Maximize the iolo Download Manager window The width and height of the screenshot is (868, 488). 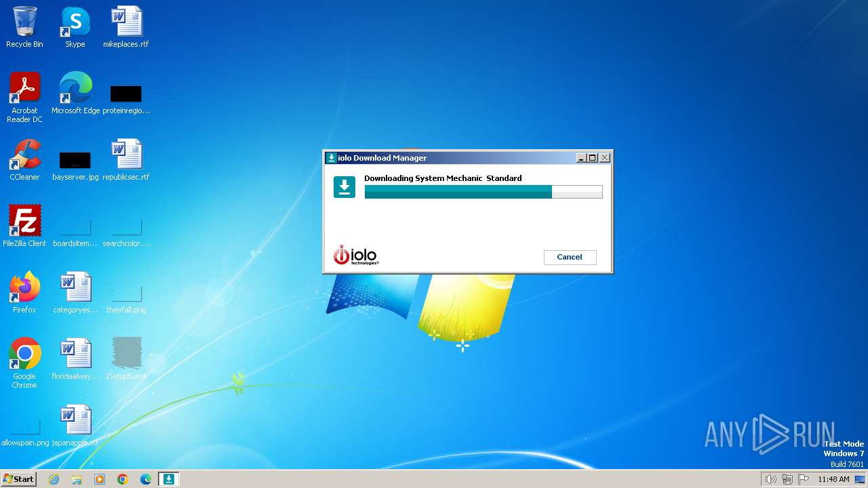coord(593,158)
